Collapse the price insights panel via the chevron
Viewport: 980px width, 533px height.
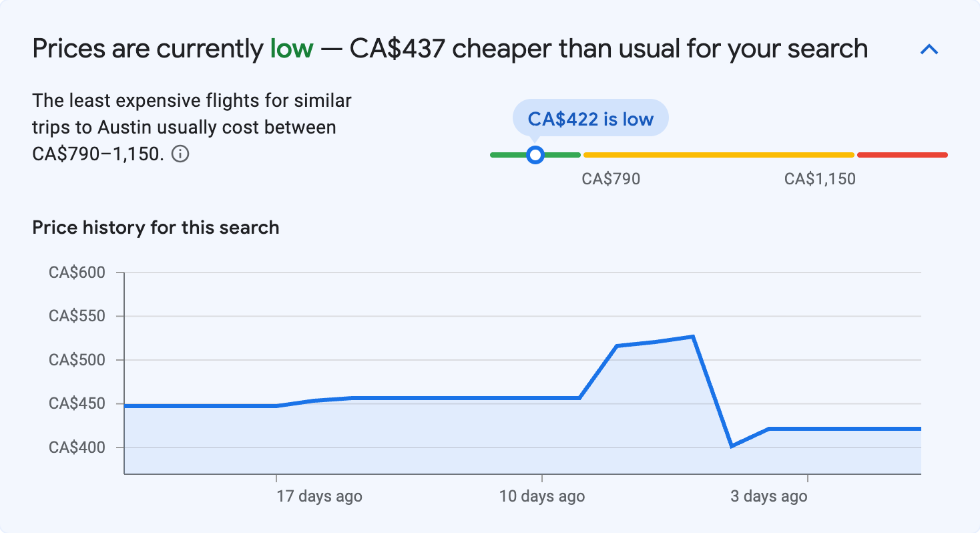(x=929, y=48)
